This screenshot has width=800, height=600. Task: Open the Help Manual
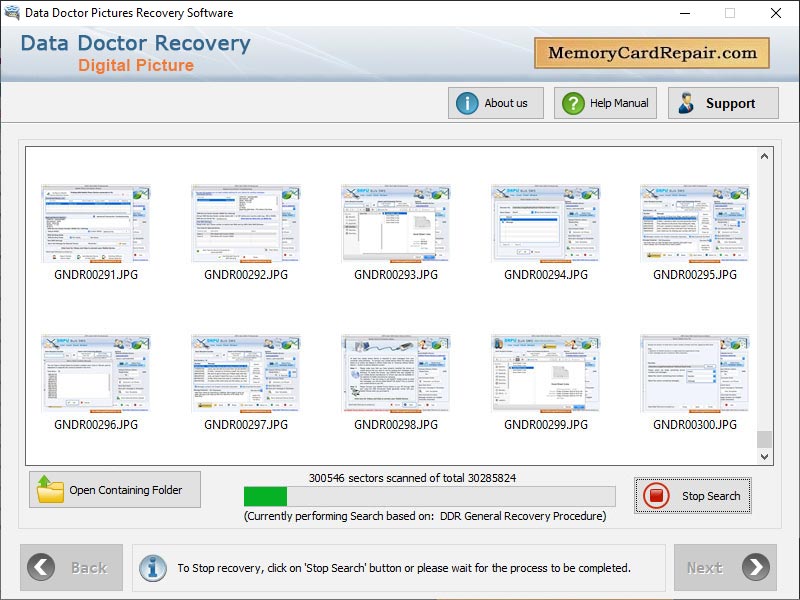coord(604,102)
